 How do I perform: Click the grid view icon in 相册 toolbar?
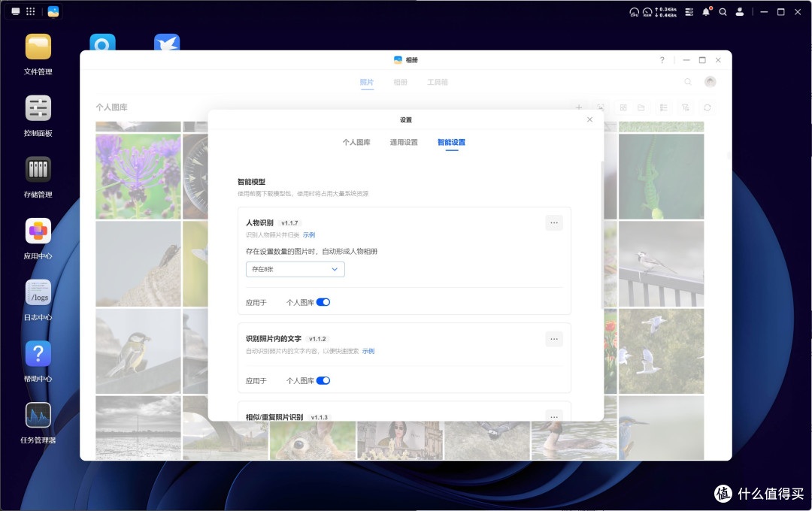pos(623,107)
